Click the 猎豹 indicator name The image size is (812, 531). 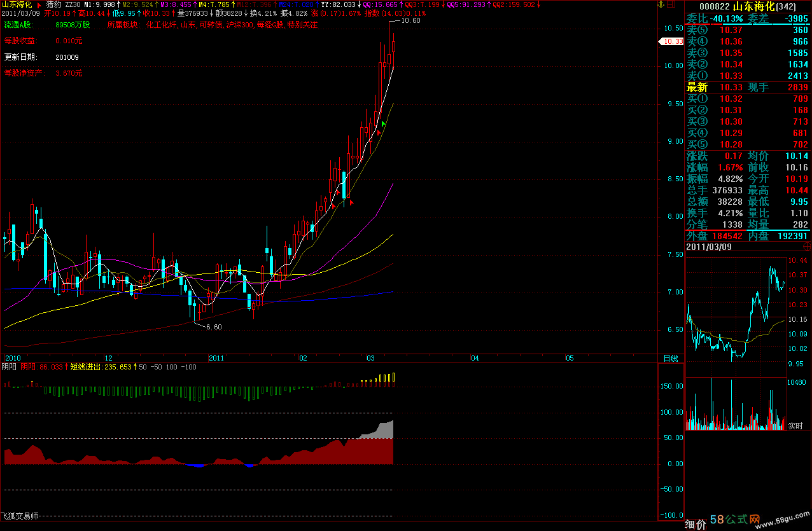[53, 4]
